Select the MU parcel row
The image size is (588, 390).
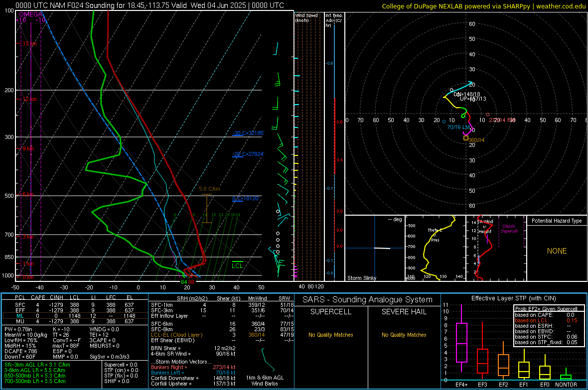click(75, 321)
